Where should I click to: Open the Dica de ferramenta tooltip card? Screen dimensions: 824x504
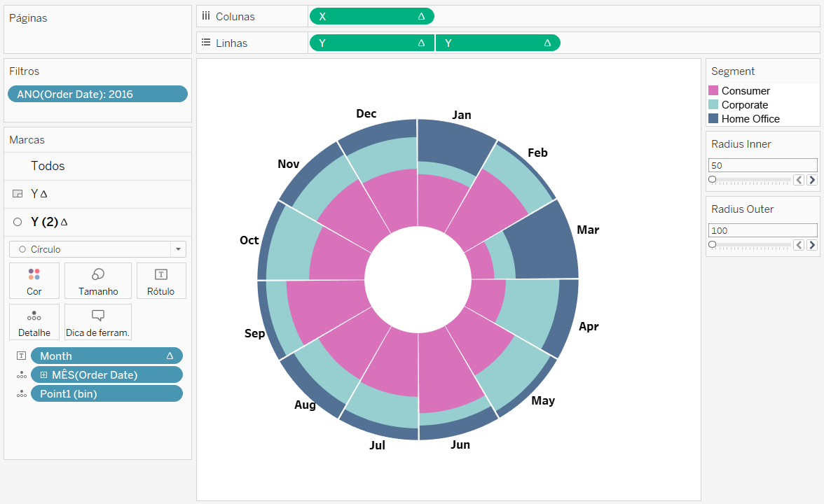98,322
